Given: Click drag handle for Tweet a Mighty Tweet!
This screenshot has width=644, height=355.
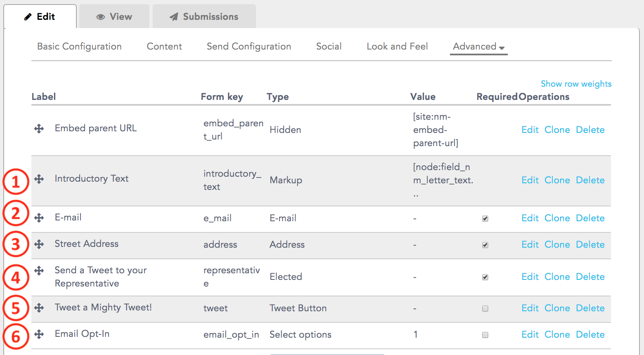Looking at the screenshot, I should 39,308.
